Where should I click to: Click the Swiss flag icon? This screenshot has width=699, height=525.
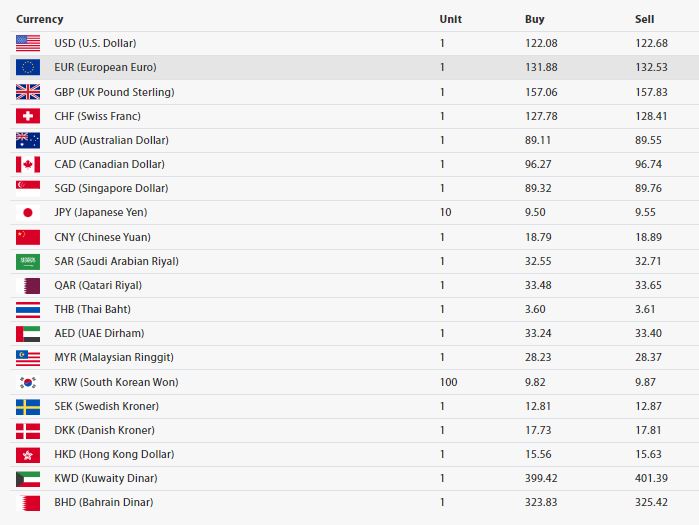(28, 116)
